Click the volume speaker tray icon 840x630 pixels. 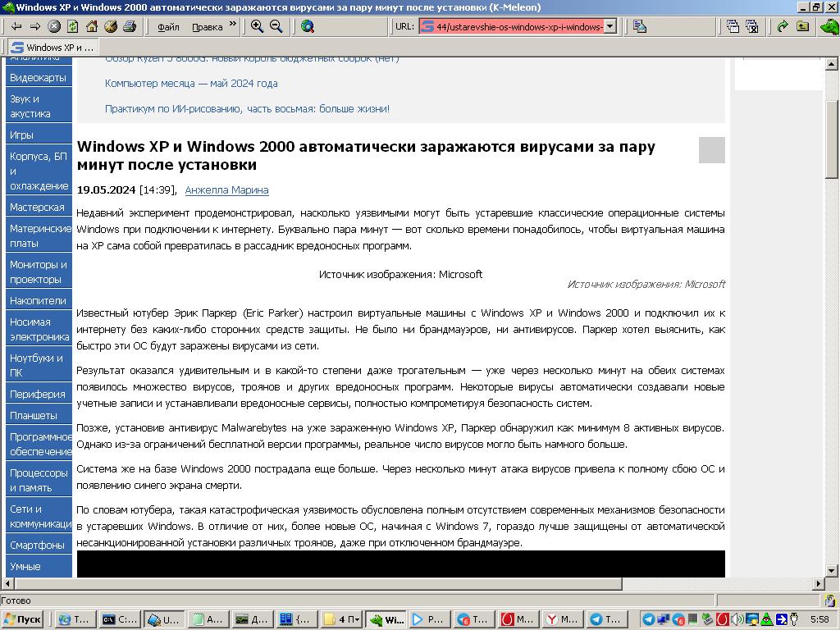point(738,619)
